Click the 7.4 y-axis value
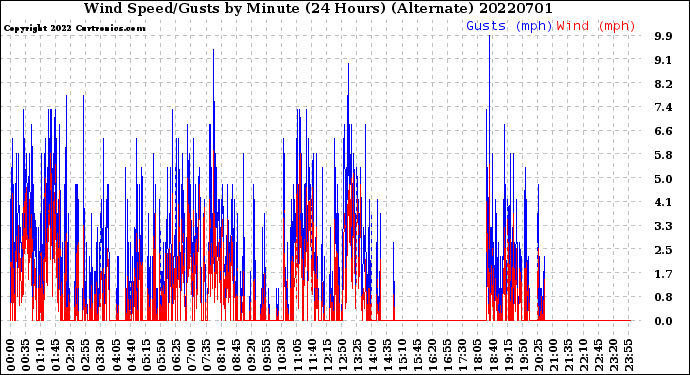 663,107
